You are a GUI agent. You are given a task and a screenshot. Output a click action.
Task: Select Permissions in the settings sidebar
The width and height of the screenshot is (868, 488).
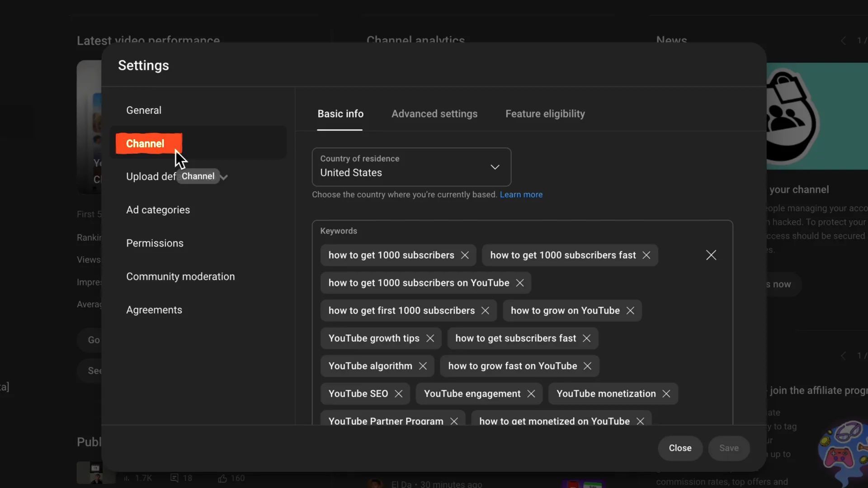pos(155,243)
